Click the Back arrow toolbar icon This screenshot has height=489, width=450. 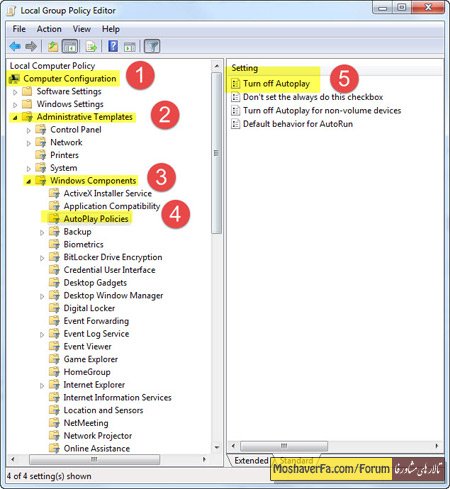click(x=15, y=46)
